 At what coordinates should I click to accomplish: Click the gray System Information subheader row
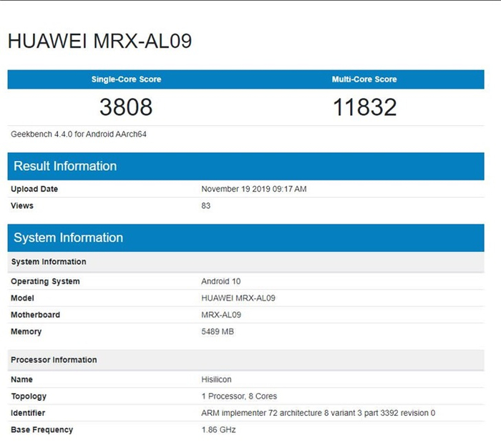click(245, 262)
